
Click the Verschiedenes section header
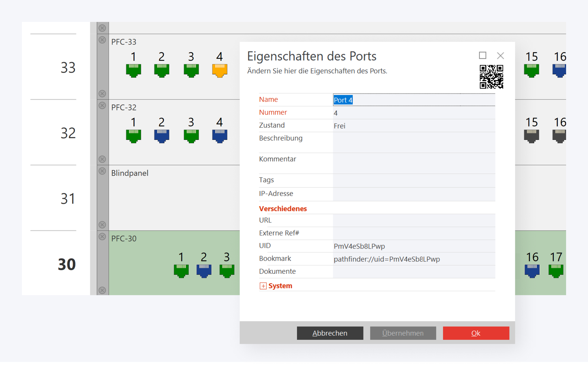283,209
